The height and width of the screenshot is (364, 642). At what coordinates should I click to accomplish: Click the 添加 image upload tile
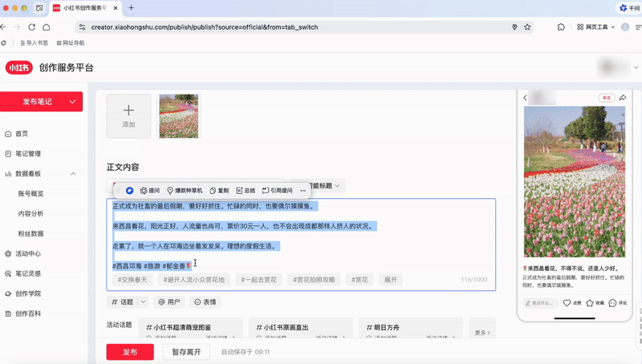pyautogui.click(x=128, y=116)
